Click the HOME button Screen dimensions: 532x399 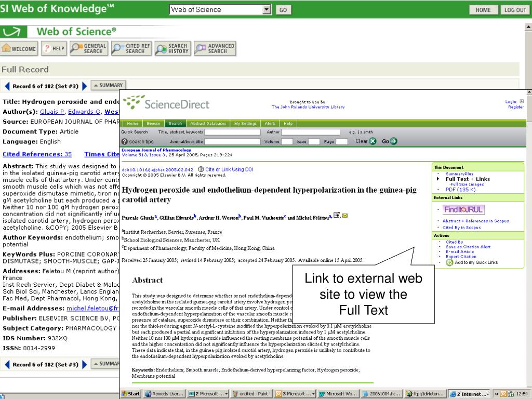tap(483, 10)
